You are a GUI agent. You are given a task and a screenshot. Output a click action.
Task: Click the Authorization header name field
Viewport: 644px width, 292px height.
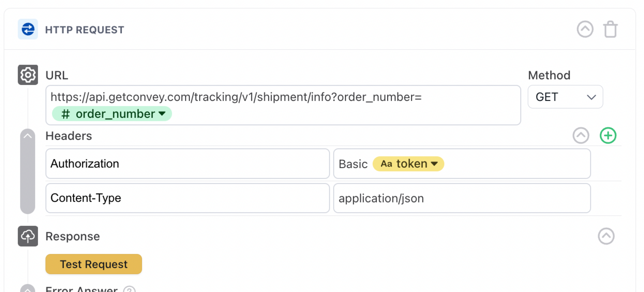coord(187,164)
